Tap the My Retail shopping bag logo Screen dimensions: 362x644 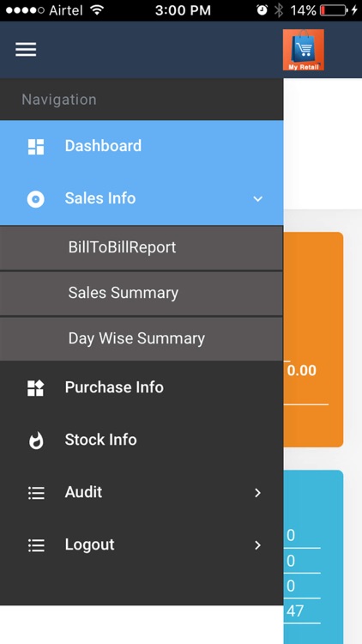tap(304, 50)
